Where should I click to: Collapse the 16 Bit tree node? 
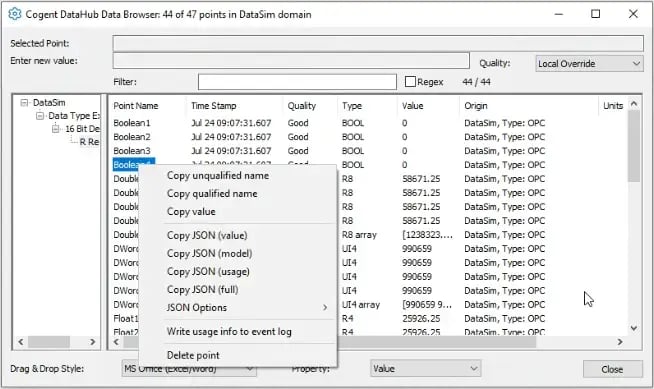point(55,129)
